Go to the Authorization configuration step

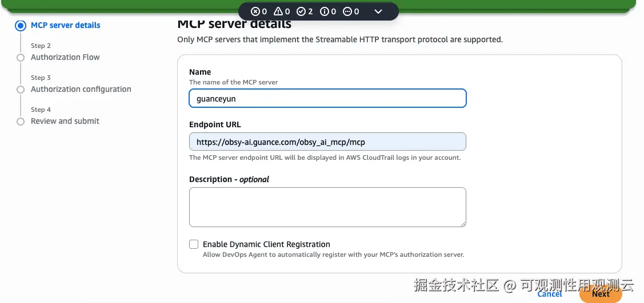pos(81,89)
